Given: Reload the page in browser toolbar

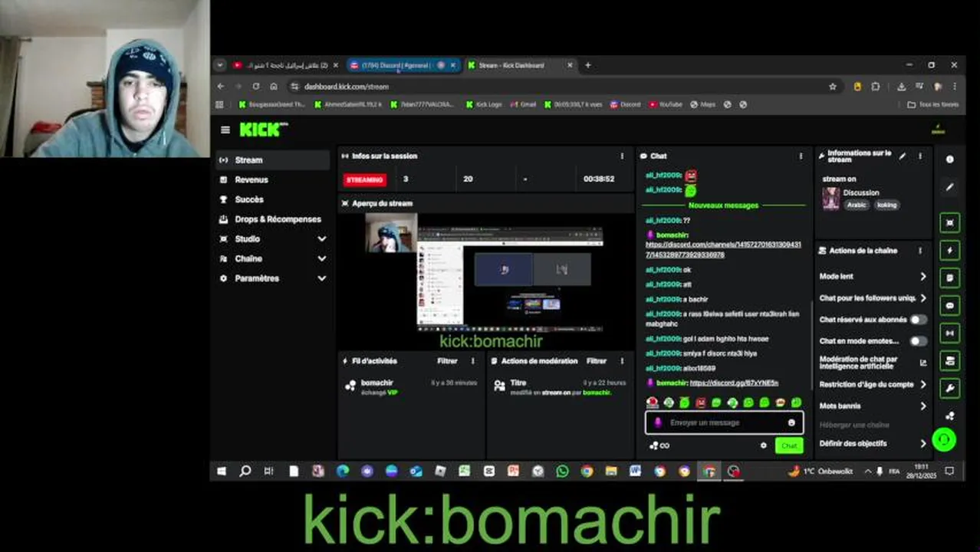Looking at the screenshot, I should point(255,87).
